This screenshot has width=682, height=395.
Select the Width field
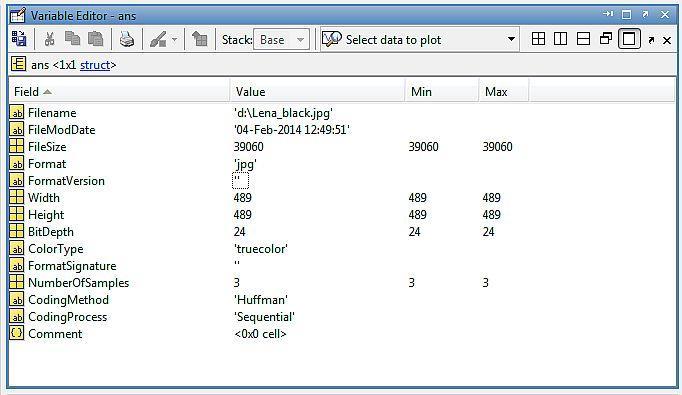click(43, 198)
